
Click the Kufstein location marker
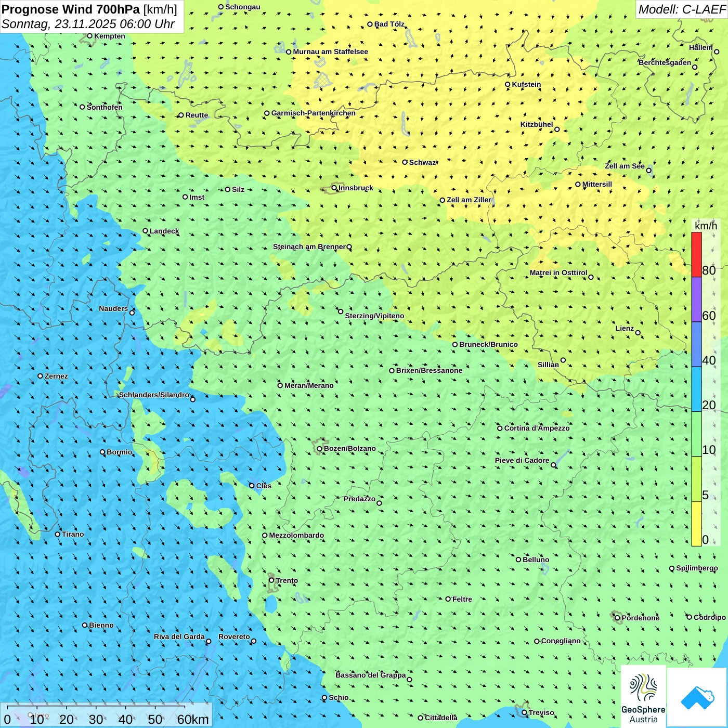(x=508, y=84)
